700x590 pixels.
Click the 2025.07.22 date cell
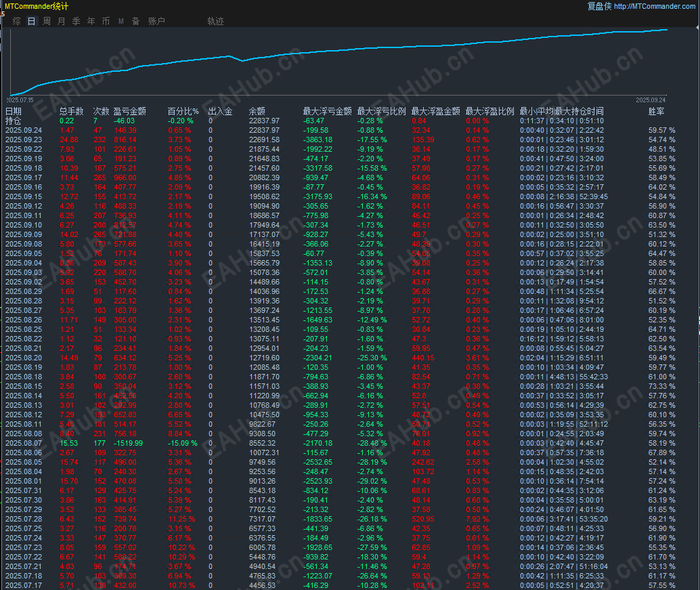click(24, 557)
